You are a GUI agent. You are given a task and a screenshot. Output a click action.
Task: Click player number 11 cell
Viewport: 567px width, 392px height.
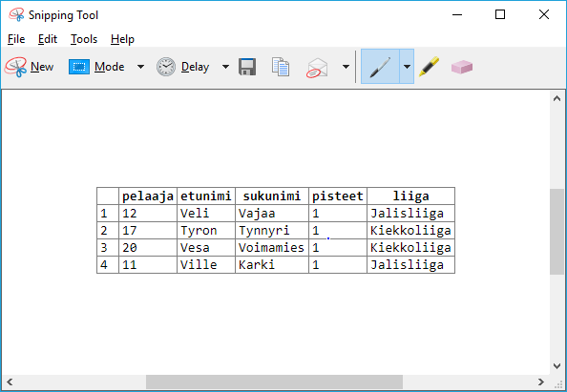(x=148, y=265)
